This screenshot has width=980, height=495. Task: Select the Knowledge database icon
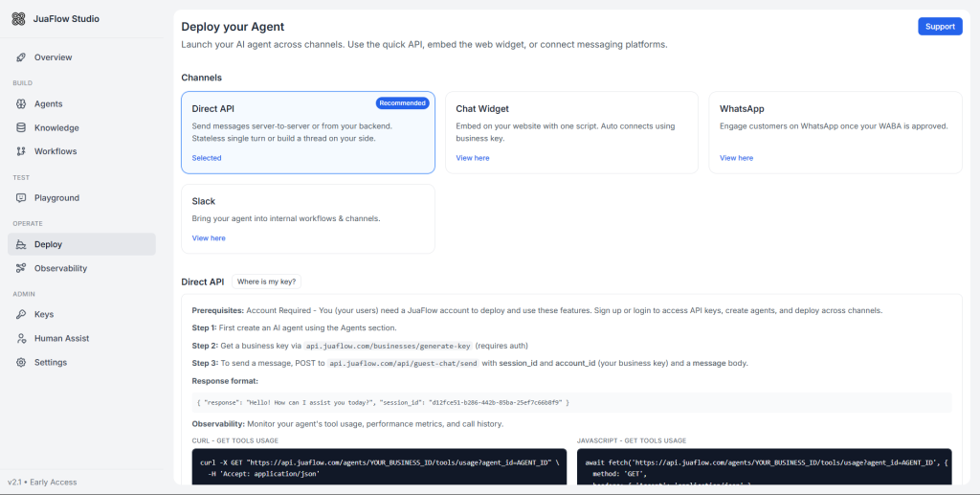coord(22,128)
